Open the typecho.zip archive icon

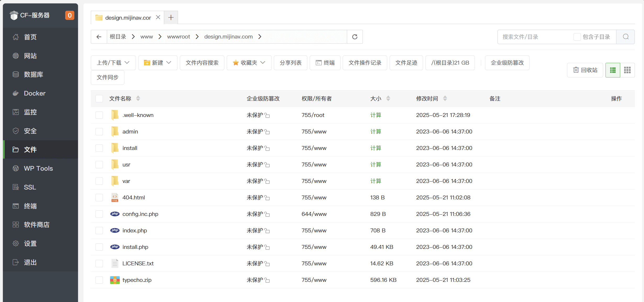[115, 280]
